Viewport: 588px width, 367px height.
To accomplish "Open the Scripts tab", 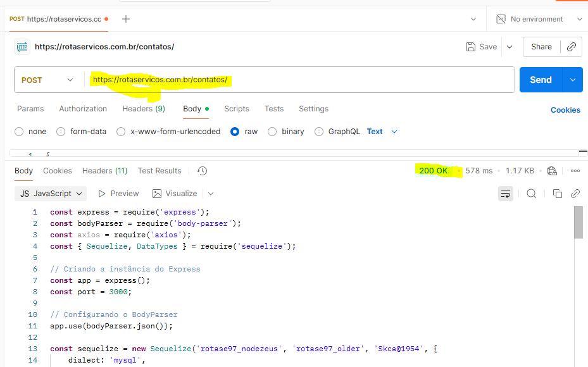I will tap(237, 109).
